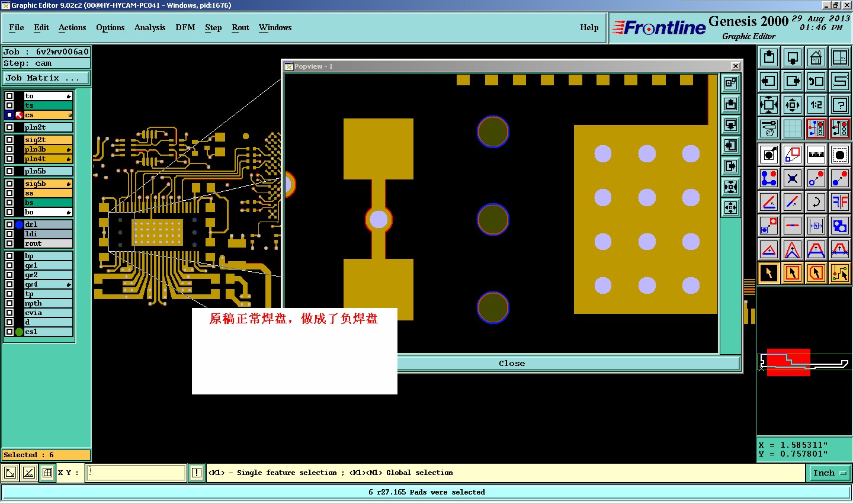Click the rotate arc arrow icon
Screen dimensions: 853x504
[816, 202]
